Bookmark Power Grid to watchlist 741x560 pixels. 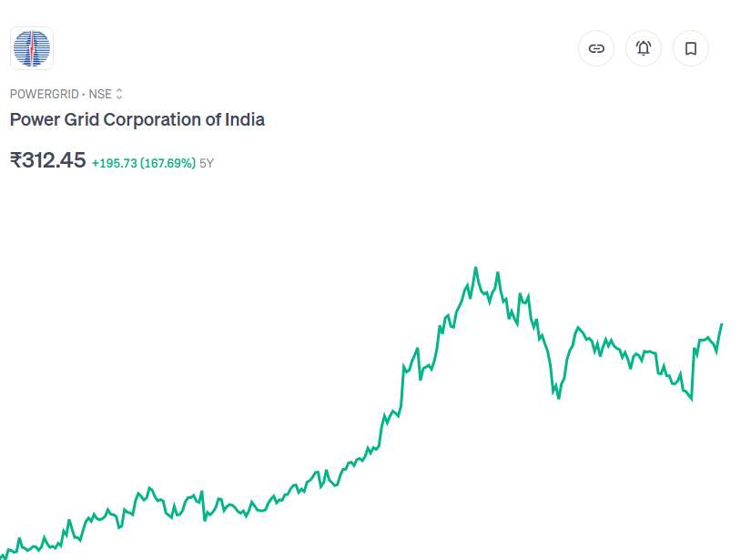pos(691,48)
